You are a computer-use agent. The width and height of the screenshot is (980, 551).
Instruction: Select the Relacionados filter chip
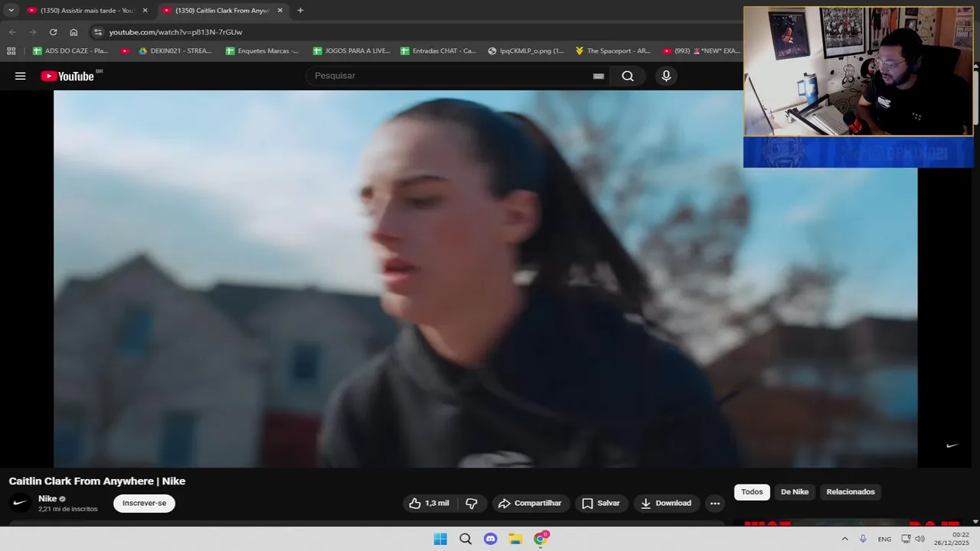pyautogui.click(x=851, y=492)
